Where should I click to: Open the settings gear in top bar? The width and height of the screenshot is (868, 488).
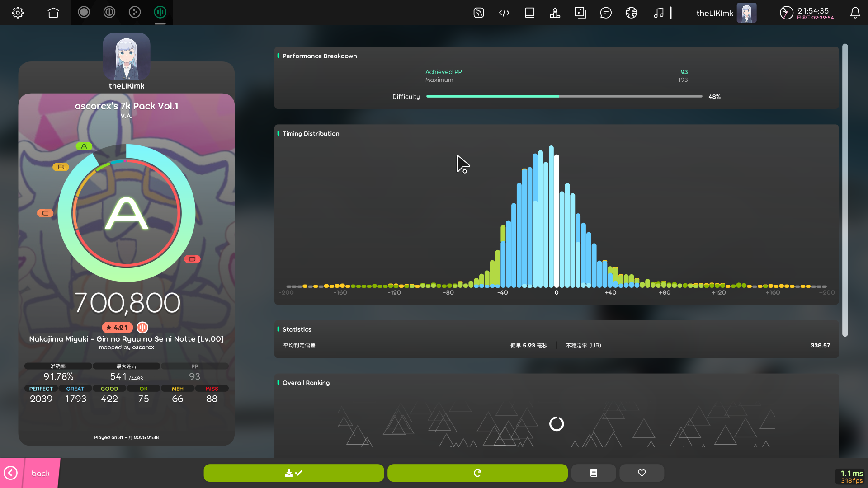pyautogui.click(x=18, y=13)
